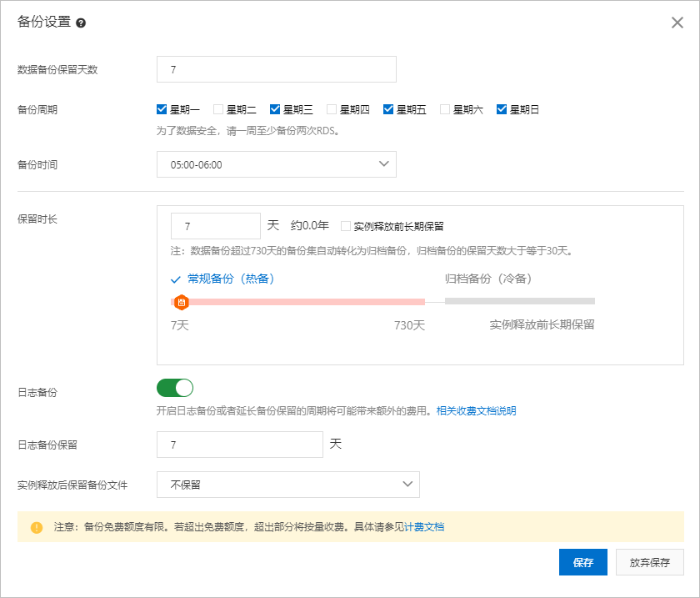Uncheck the 星期日 backup day checkbox

click(502, 109)
